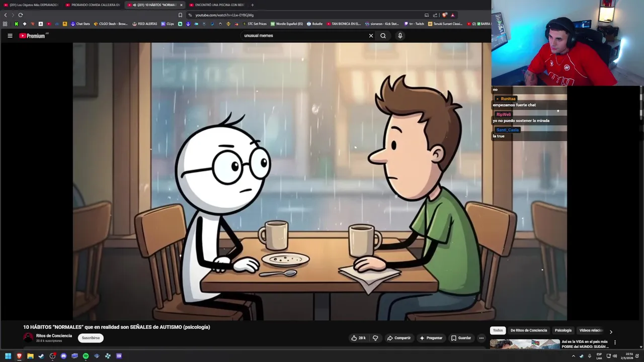The height and width of the screenshot is (362, 644).
Task: Open Spotify from the taskbar
Action: click(x=86, y=356)
